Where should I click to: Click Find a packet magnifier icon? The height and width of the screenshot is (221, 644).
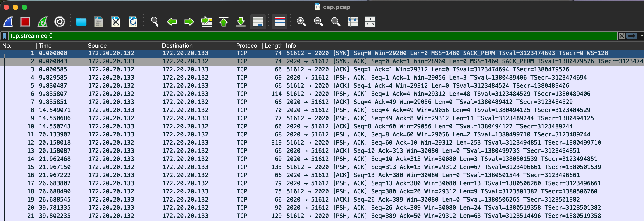155,22
